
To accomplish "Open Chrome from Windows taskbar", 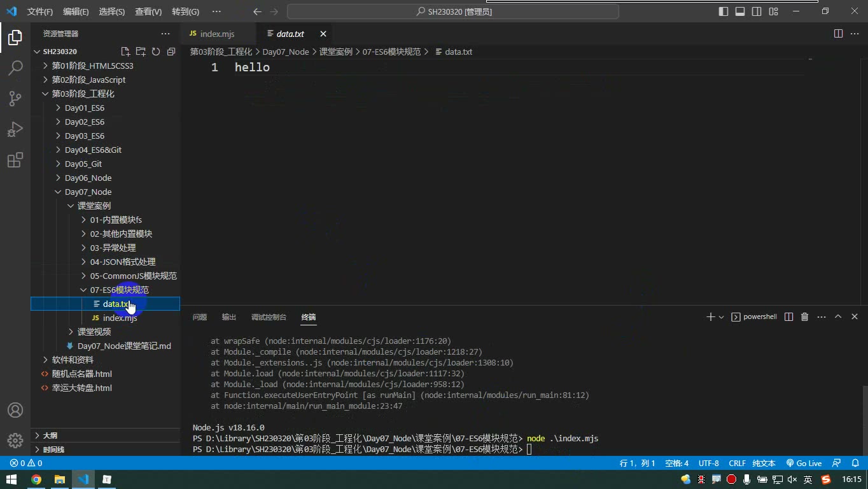I will point(36,479).
